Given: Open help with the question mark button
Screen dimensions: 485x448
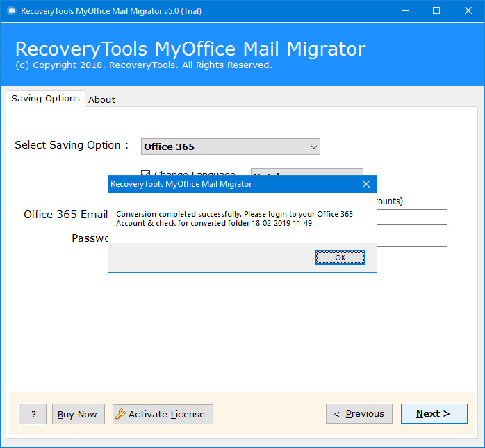Looking at the screenshot, I should (33, 414).
